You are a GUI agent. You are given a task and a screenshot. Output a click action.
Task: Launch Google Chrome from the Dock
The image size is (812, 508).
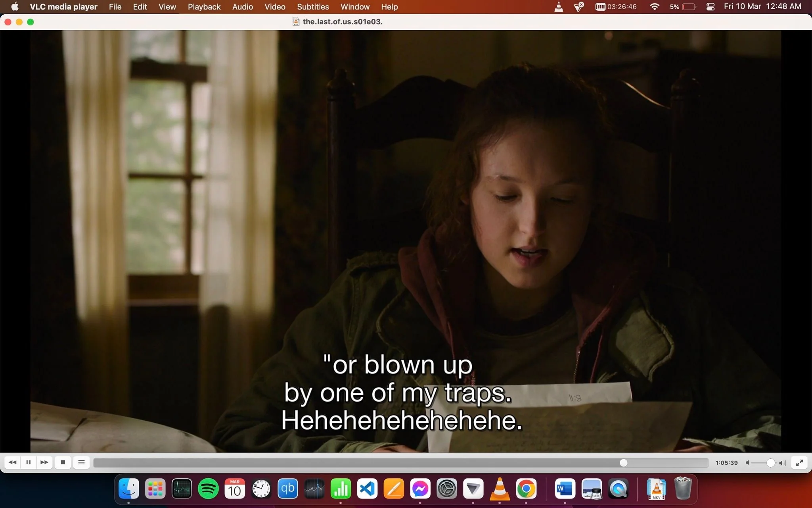coord(526,489)
